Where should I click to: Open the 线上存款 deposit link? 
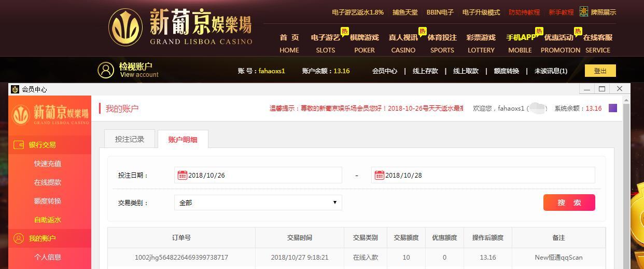(x=425, y=71)
